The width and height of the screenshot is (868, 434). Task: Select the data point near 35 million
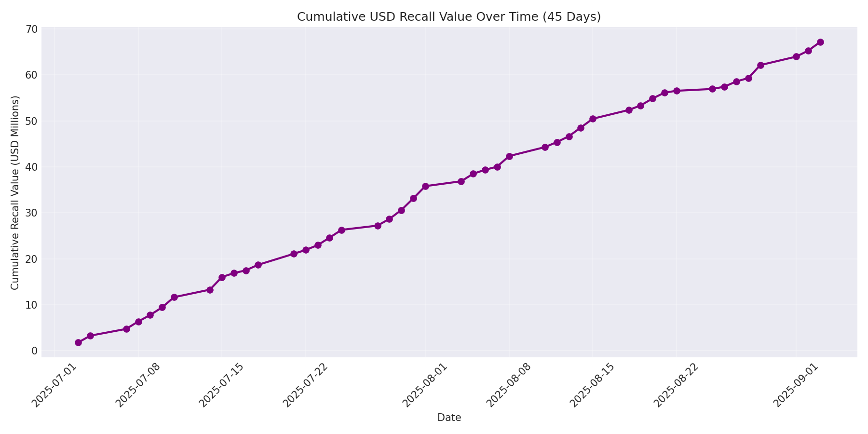[x=425, y=185]
